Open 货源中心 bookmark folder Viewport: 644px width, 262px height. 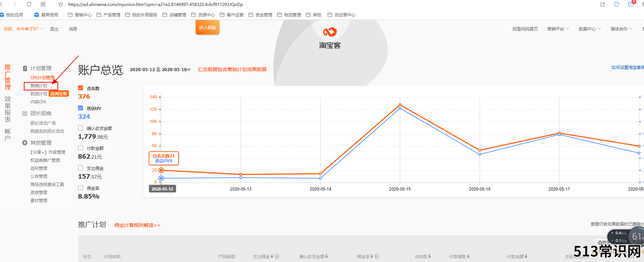click(203, 15)
